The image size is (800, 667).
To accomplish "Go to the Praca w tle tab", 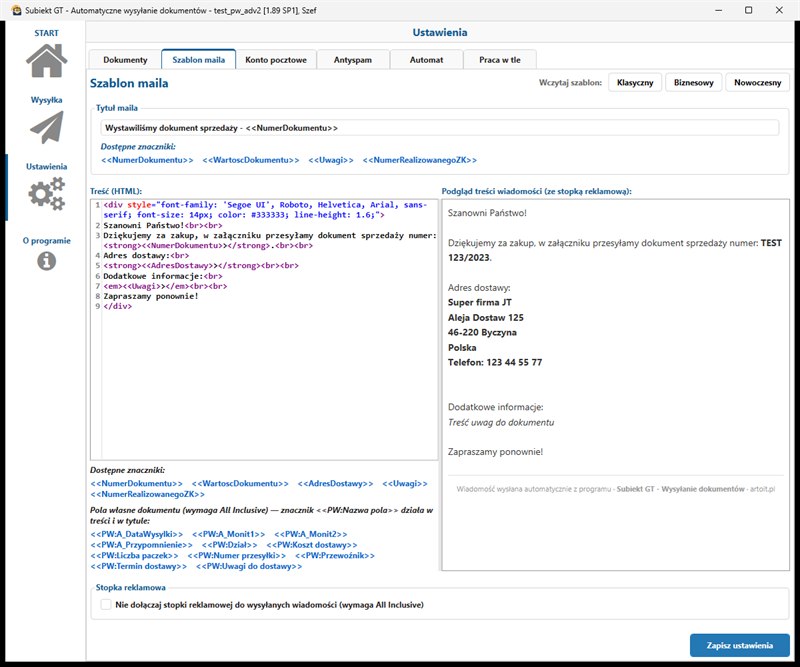I will pos(500,60).
